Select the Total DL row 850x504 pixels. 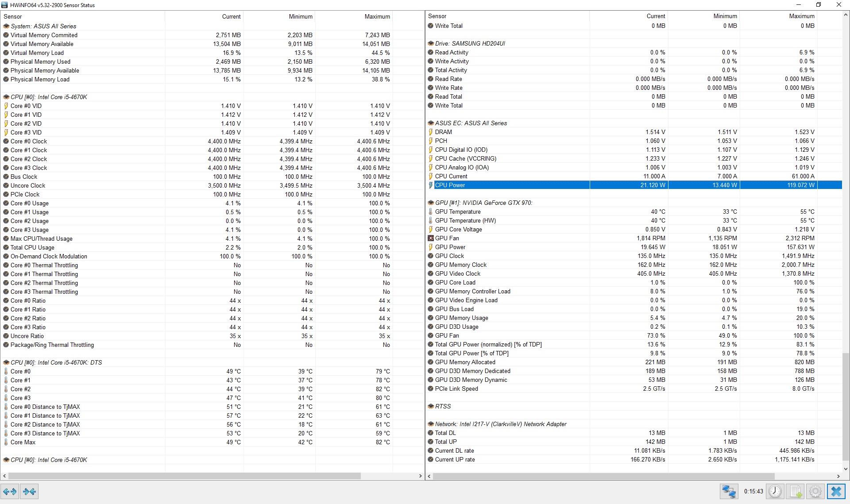coord(634,433)
